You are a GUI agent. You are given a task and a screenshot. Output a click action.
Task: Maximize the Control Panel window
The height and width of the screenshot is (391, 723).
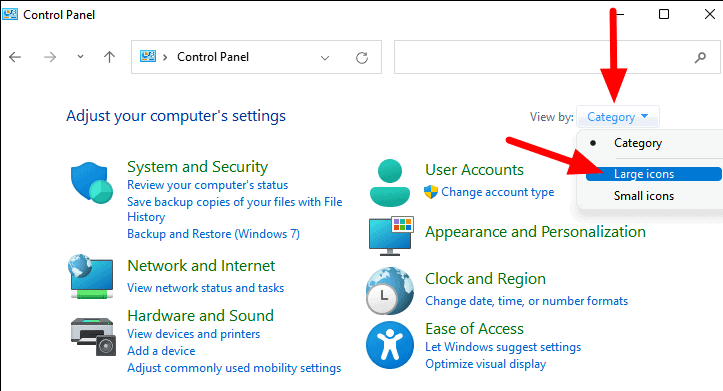click(x=664, y=14)
